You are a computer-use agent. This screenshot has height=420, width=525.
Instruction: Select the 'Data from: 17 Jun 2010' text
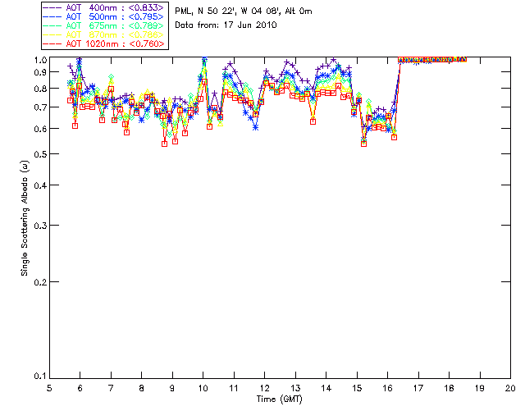(226, 25)
